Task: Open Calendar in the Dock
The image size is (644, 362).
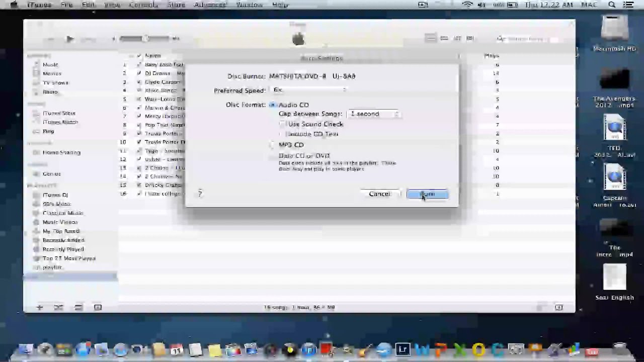Action: 177,349
